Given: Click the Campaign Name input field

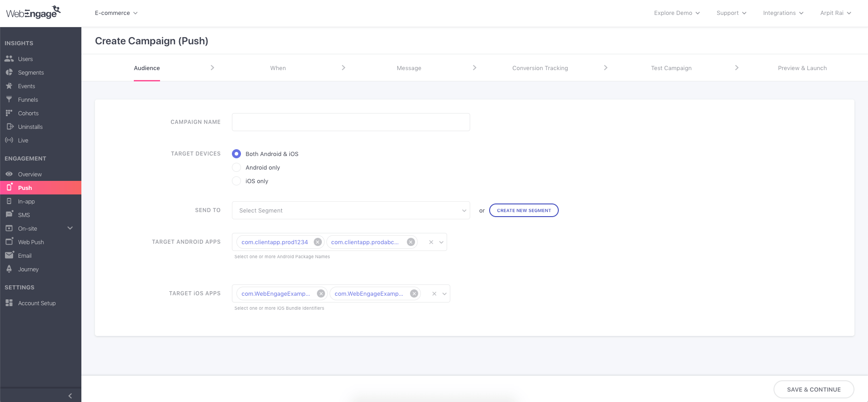Looking at the screenshot, I should 351,122.
